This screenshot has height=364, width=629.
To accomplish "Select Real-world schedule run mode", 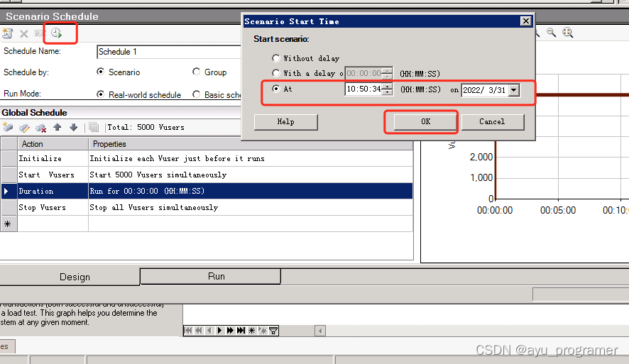I will 100,94.
